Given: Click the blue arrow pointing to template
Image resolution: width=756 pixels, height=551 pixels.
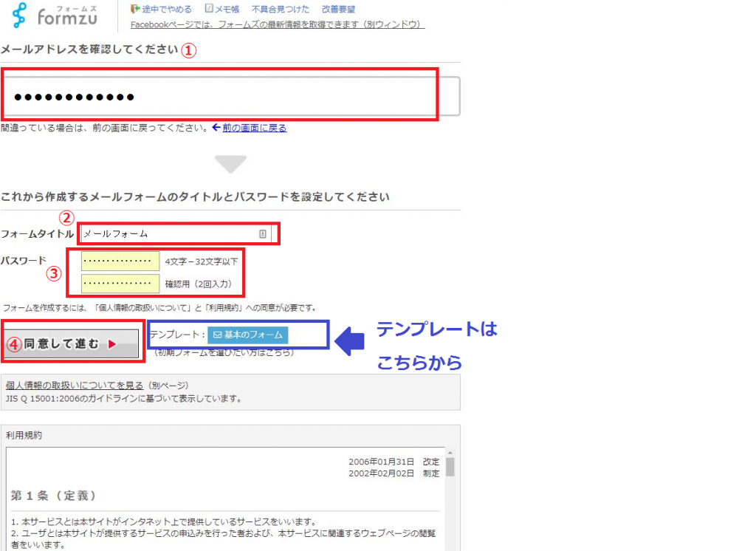Looking at the screenshot, I should click(350, 340).
